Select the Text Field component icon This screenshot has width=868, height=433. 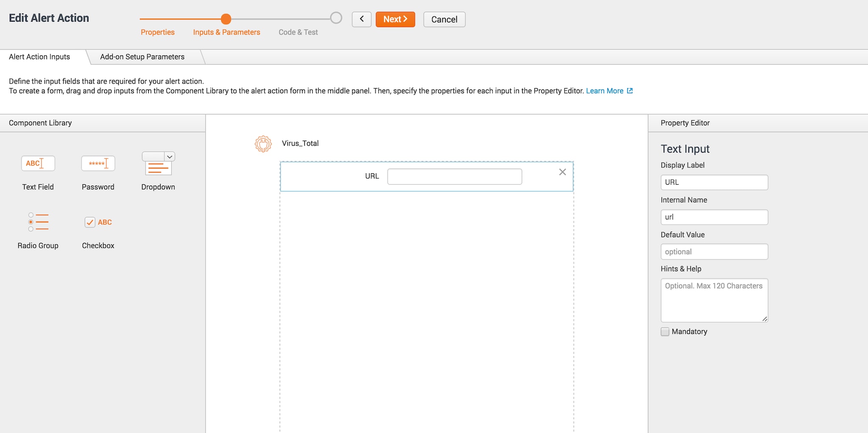click(x=38, y=164)
